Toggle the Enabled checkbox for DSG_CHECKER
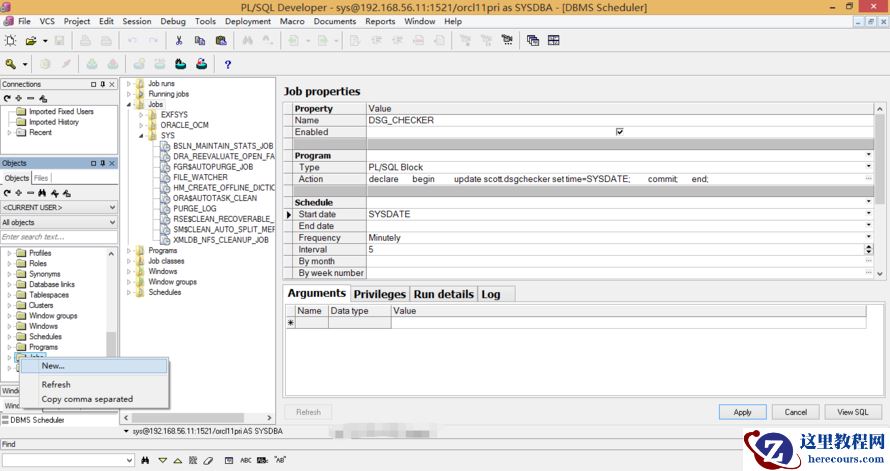 (619, 132)
